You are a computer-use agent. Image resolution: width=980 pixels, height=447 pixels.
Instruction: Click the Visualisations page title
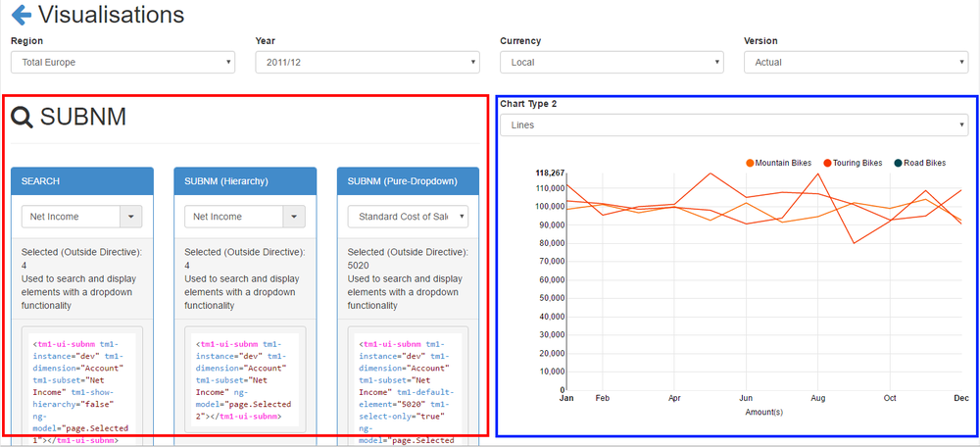tap(111, 16)
